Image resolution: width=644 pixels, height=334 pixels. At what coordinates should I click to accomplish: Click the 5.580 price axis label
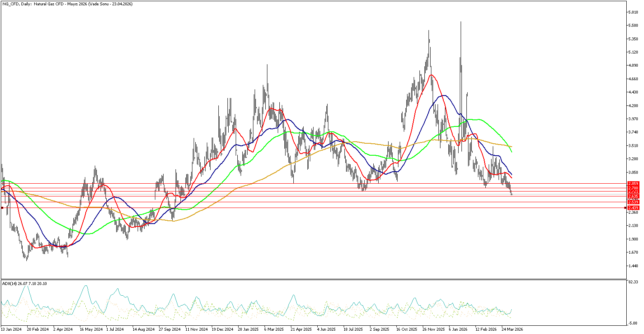(x=633, y=26)
